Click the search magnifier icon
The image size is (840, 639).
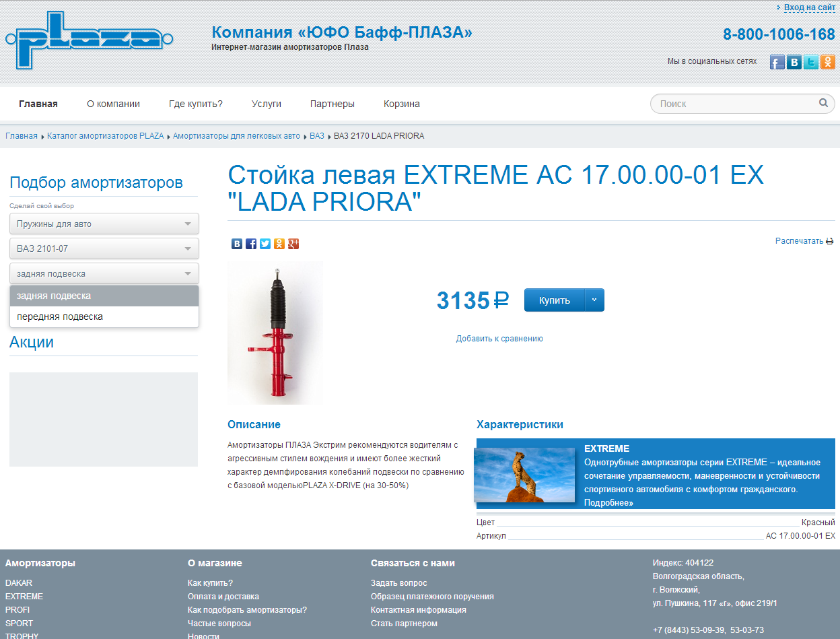point(823,103)
